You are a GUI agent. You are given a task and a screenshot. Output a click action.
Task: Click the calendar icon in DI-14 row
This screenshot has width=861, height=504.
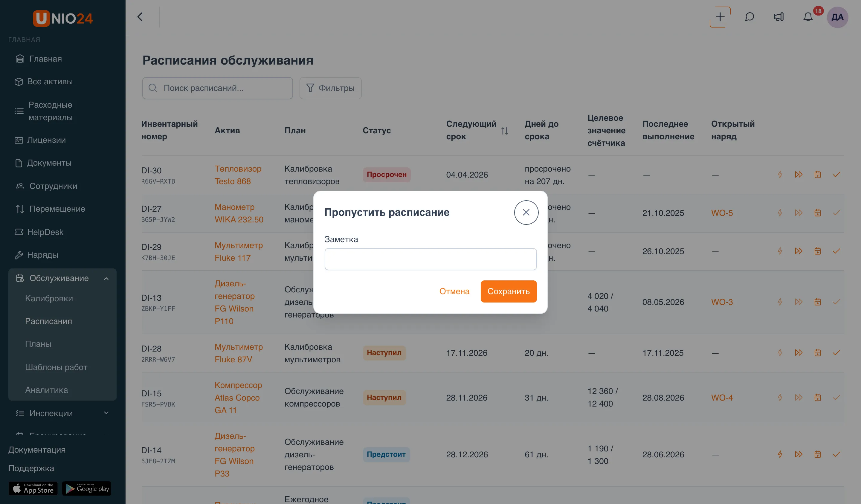coord(817,454)
